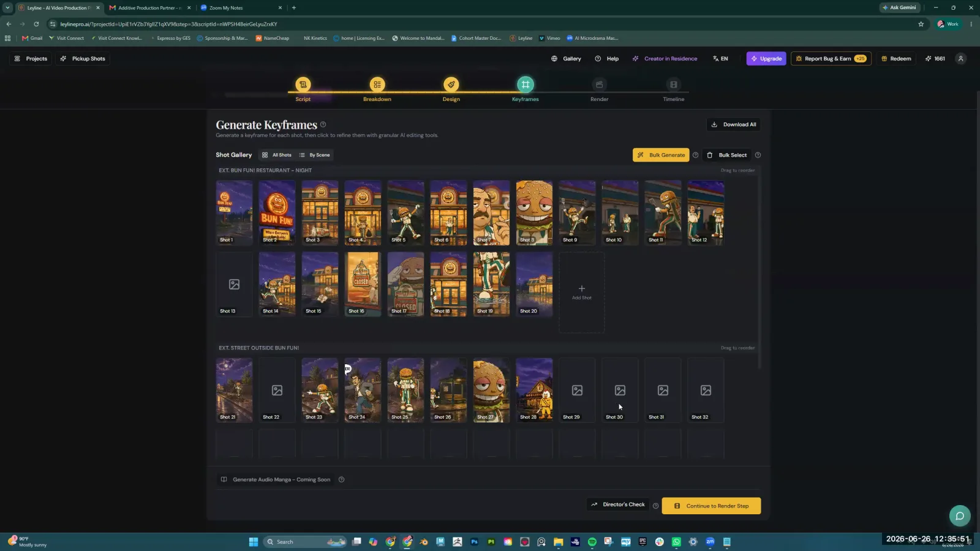Open Photoshop from the taskbar
This screenshot has width=980, height=551.
tap(474, 542)
